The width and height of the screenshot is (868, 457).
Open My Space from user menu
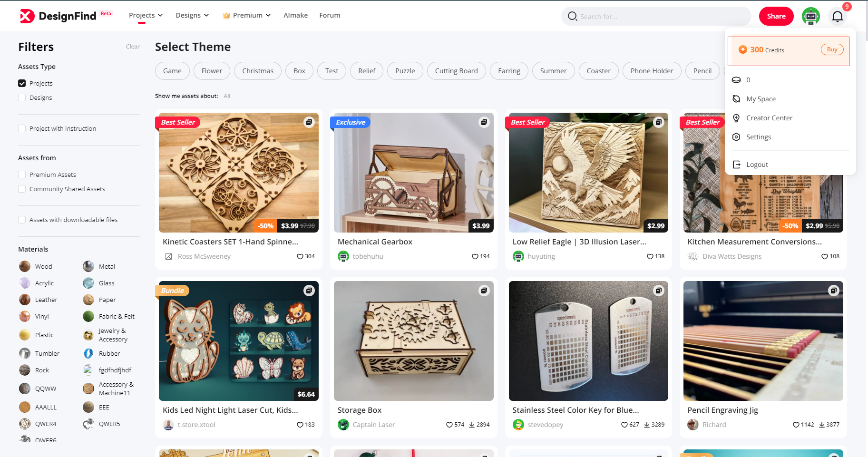pos(761,99)
